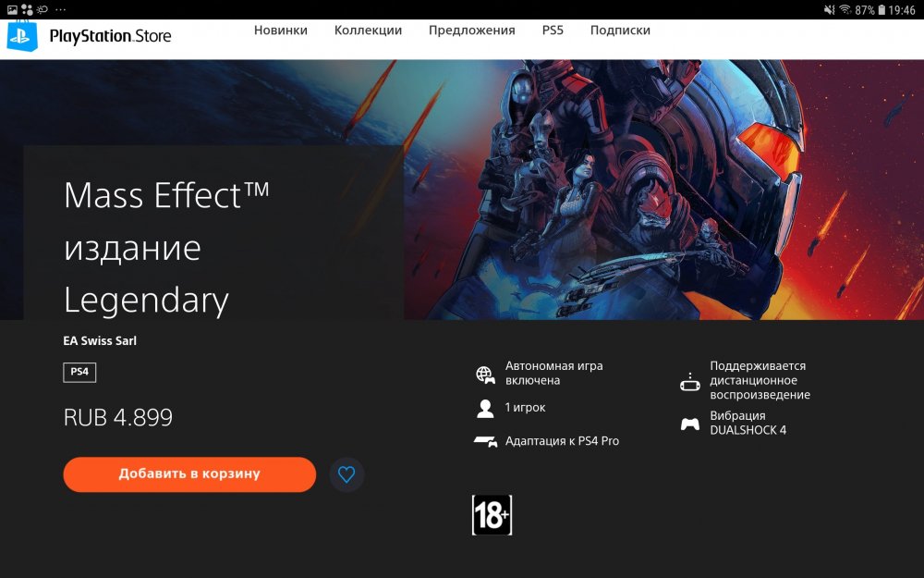Open the Подписки subscriptions page

click(x=620, y=31)
